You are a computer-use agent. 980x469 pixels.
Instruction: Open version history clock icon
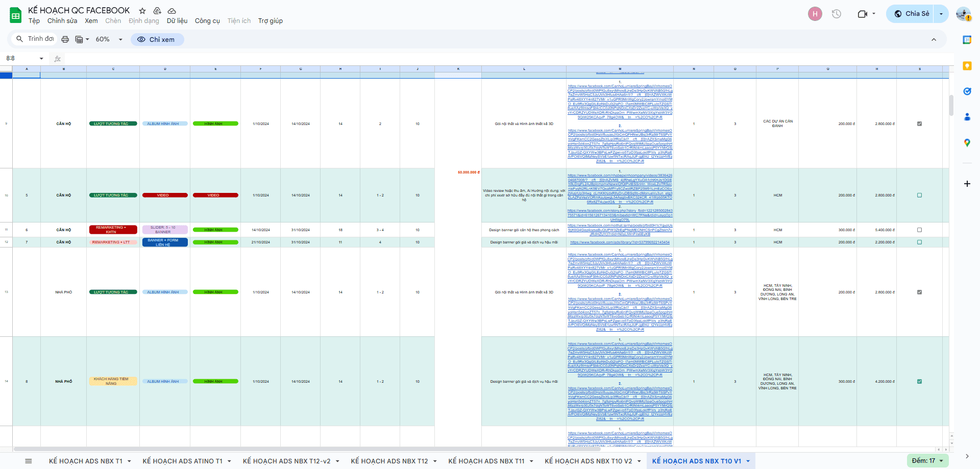[x=836, y=14]
